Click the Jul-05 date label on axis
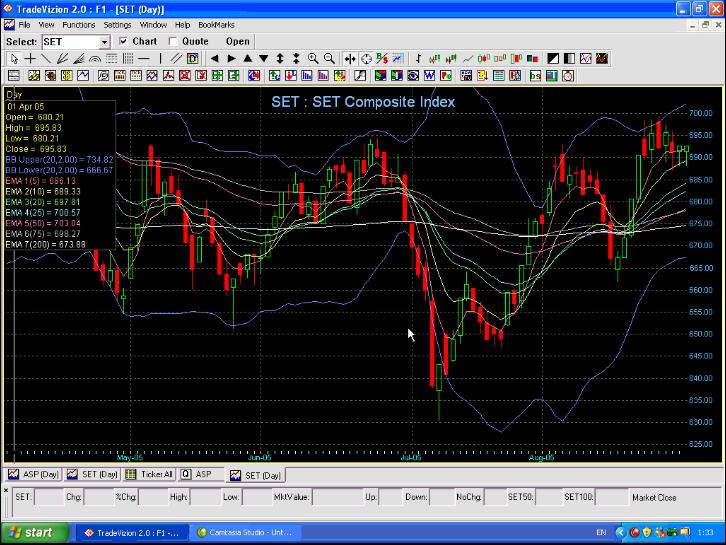This screenshot has width=726, height=545. (x=411, y=457)
